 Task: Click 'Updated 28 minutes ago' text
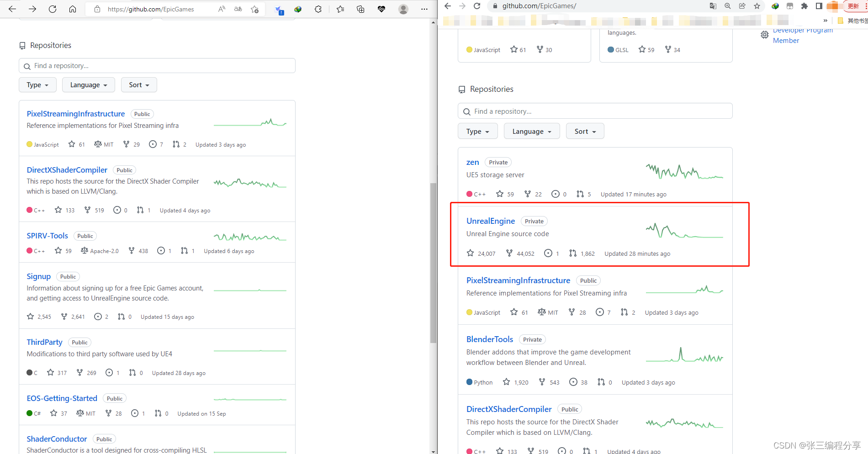(637, 253)
